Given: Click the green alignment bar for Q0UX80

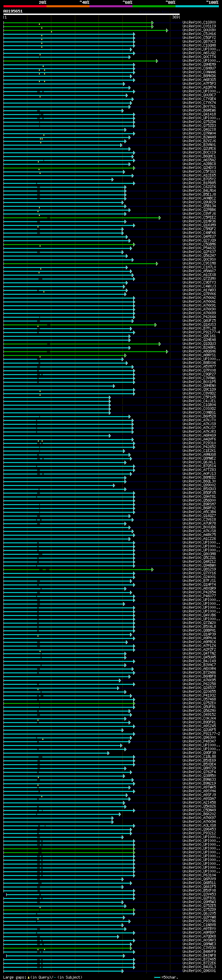Looking at the screenshot, I should click(x=85, y=30).
